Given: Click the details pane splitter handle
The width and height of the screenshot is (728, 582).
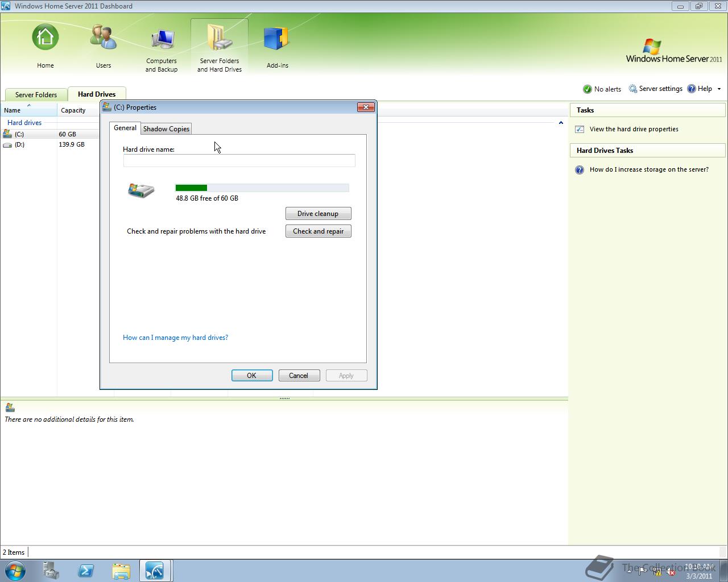Looking at the screenshot, I should pos(284,398).
